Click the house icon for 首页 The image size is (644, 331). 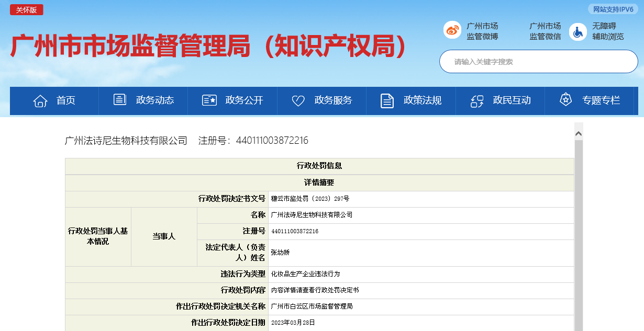pos(40,100)
